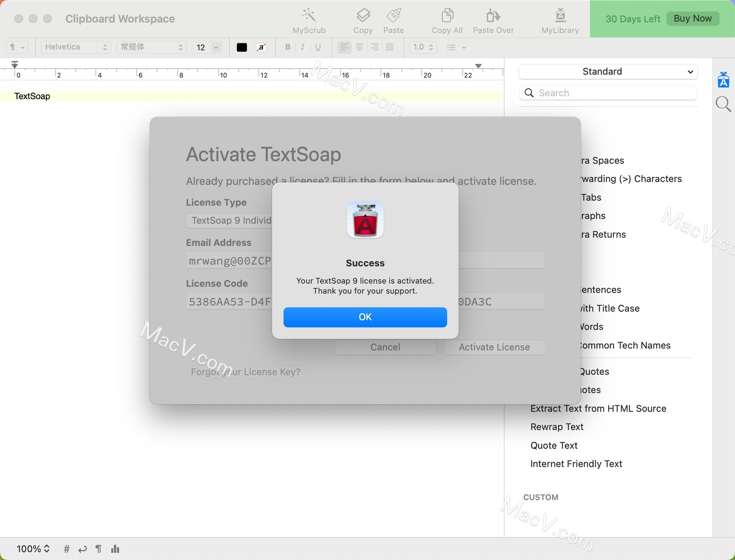Viewport: 735px width, 560px height.
Task: Align text to the right
Action: (x=374, y=47)
